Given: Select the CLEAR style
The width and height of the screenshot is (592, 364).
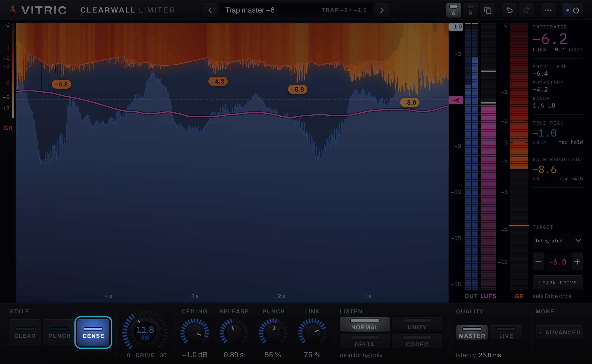Looking at the screenshot, I should point(25,333).
